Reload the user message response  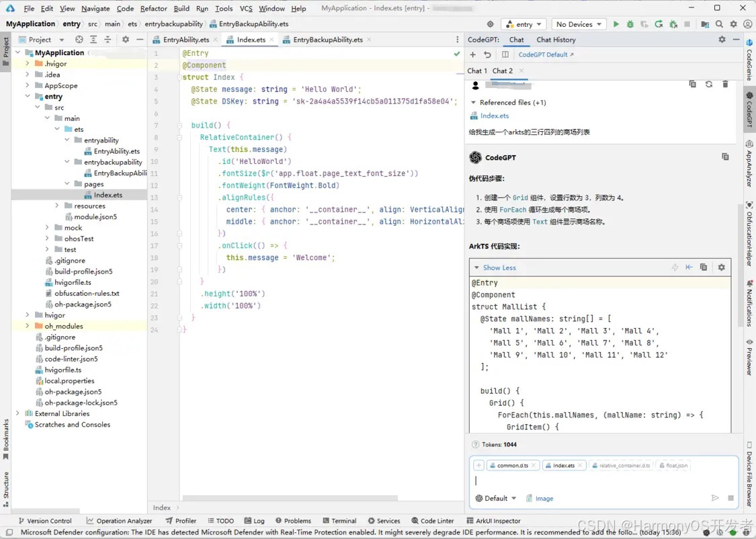click(x=709, y=84)
